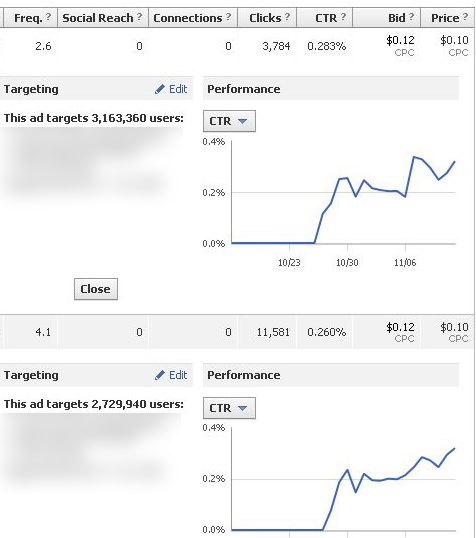This screenshot has height=538, width=476.
Task: Select the Connections column header
Action: pyautogui.click(x=188, y=18)
